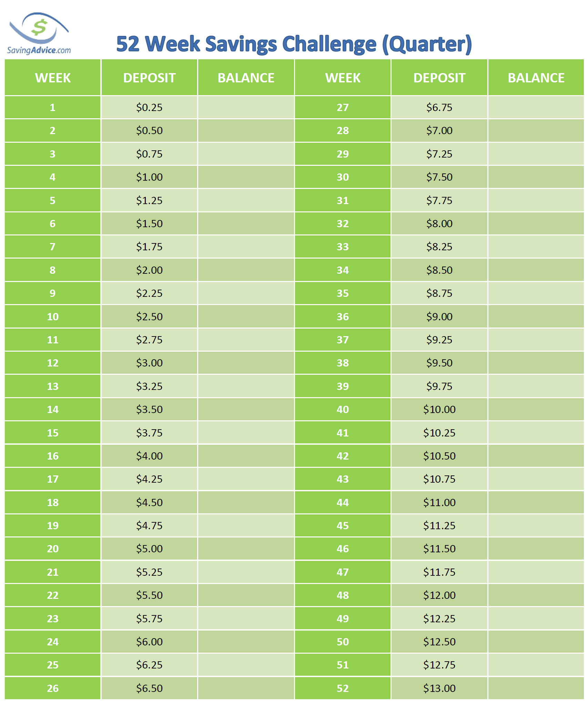Select the $0.25 deposit cell

point(149,108)
